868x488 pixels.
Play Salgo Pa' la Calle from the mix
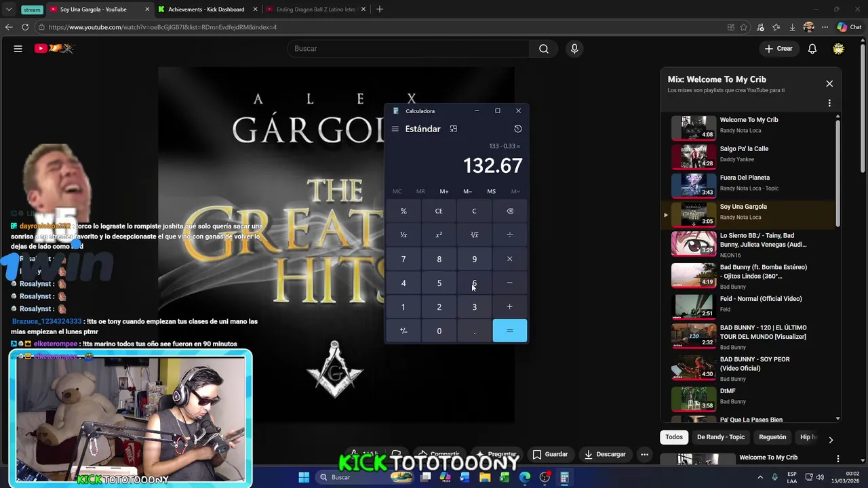[x=749, y=156]
